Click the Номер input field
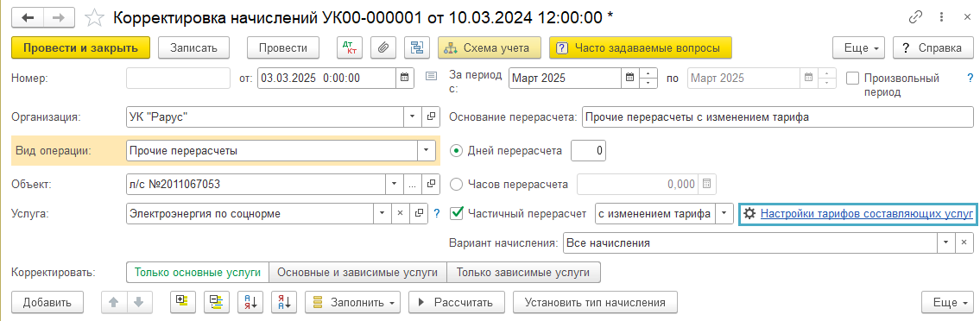980x321 pixels. click(x=178, y=79)
